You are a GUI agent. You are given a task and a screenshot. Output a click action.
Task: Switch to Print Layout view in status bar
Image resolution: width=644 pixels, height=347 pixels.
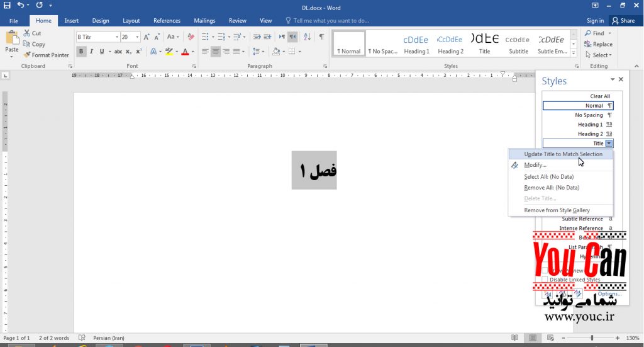pos(533,338)
